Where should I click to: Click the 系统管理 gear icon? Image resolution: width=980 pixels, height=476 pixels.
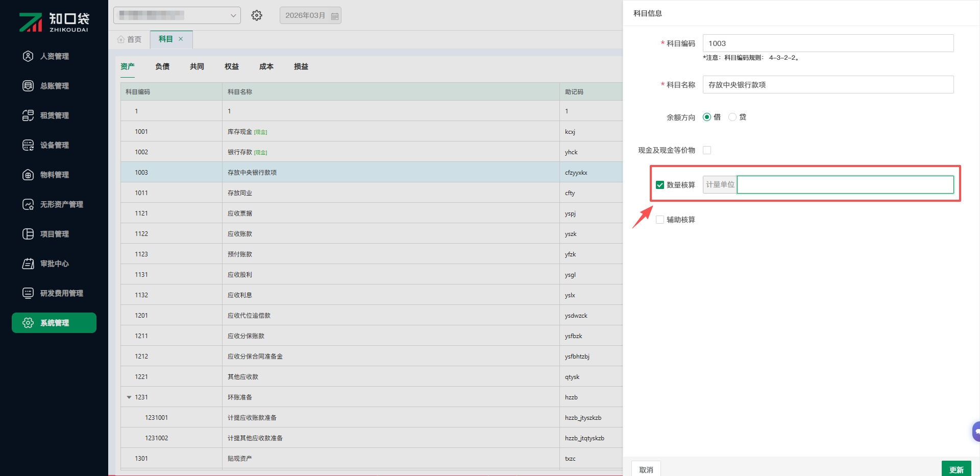click(x=28, y=323)
